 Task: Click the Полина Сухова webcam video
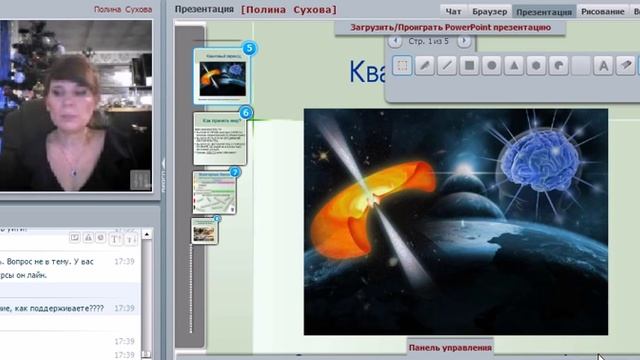click(x=76, y=105)
